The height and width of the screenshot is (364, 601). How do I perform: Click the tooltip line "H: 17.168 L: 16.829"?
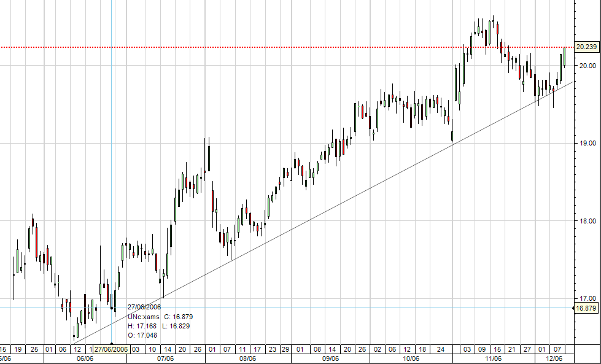[x=158, y=326]
